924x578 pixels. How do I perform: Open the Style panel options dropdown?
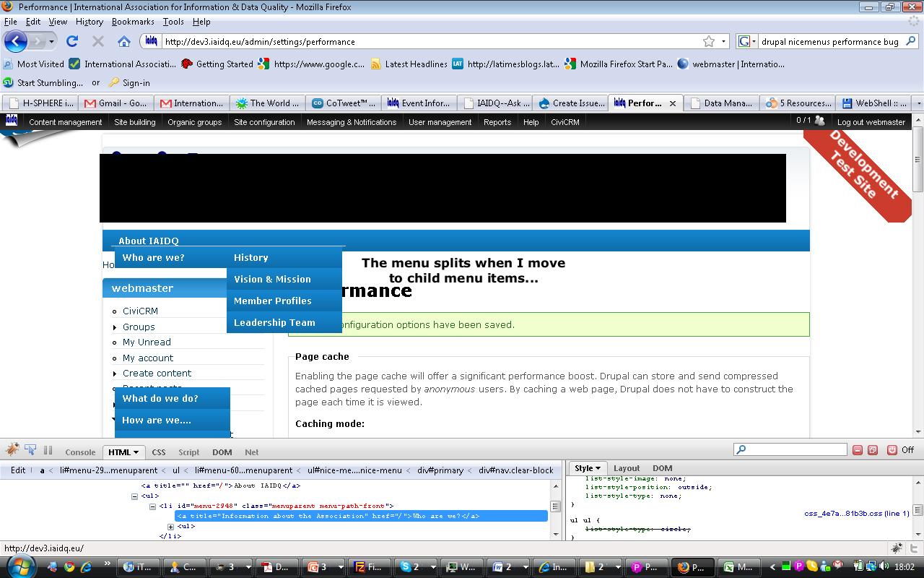598,468
